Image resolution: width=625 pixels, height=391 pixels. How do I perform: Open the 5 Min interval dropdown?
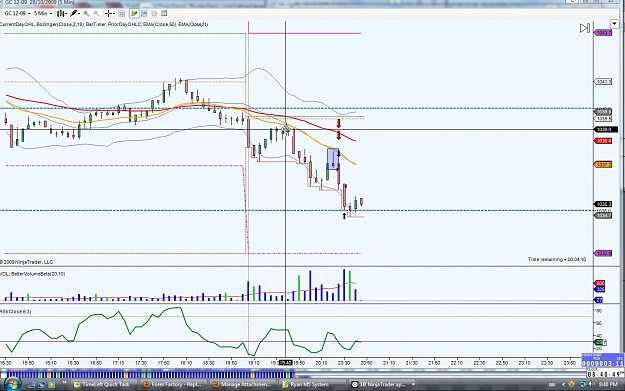[x=43, y=14]
